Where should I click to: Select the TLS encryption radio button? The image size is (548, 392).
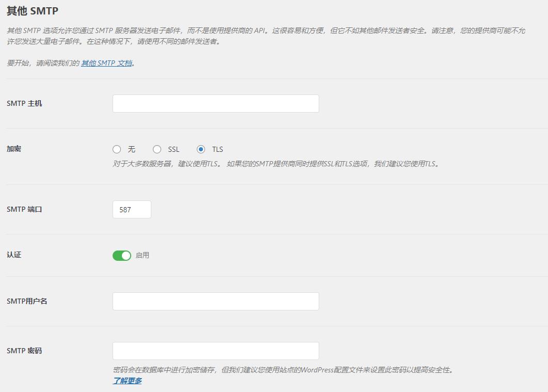pyautogui.click(x=200, y=149)
